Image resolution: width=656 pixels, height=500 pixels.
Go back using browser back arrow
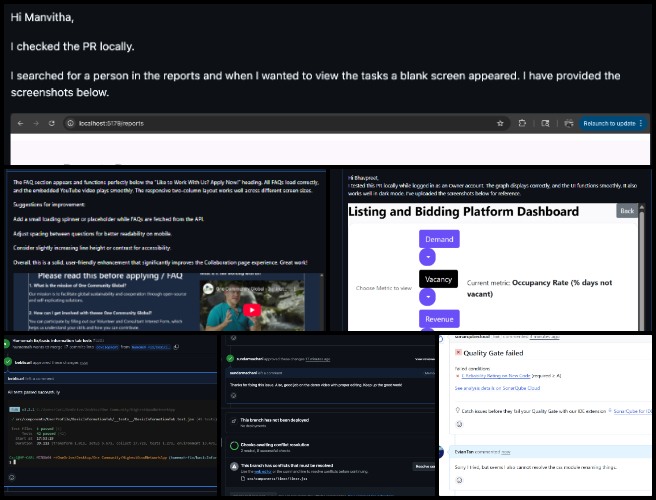20,123
